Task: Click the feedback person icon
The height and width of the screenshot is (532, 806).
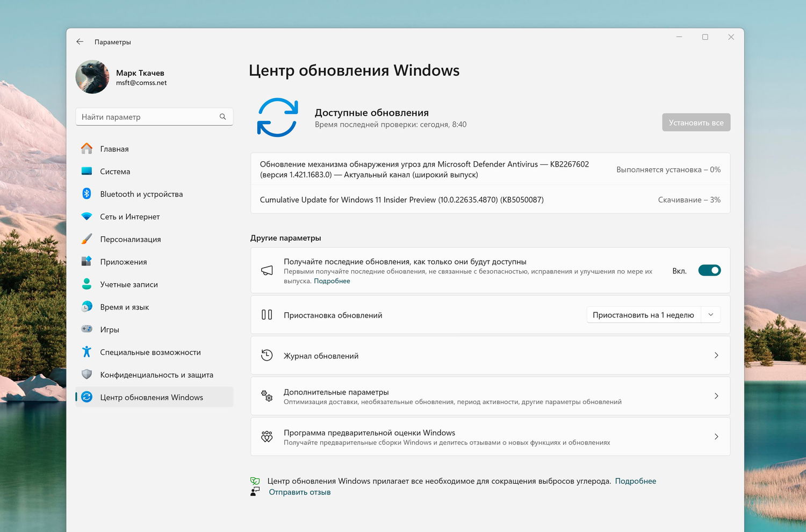Action: pos(255,492)
